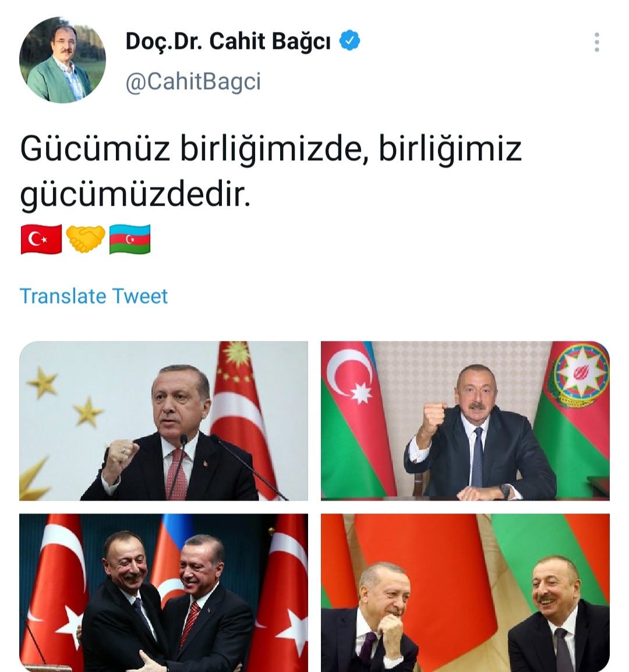Screen dimensions: 629x672
Task: Tap the word "gücümüzdedir." in the tweet
Action: click(135, 194)
